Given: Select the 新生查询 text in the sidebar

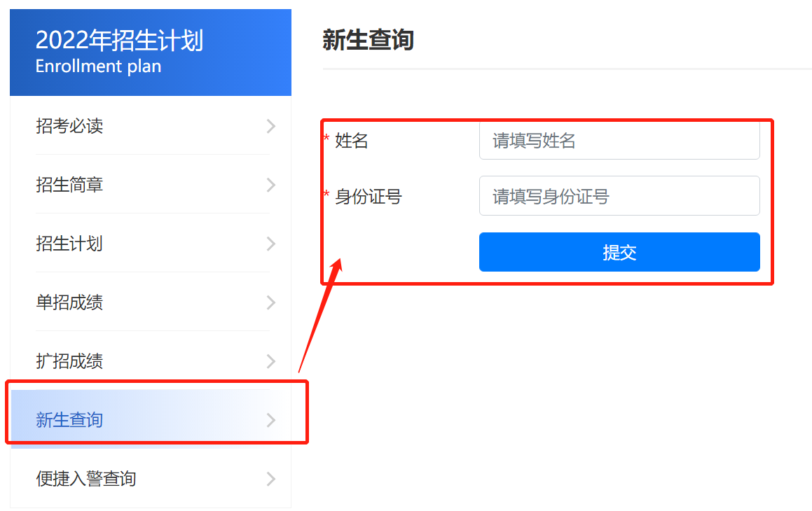Looking at the screenshot, I should click(x=69, y=420).
